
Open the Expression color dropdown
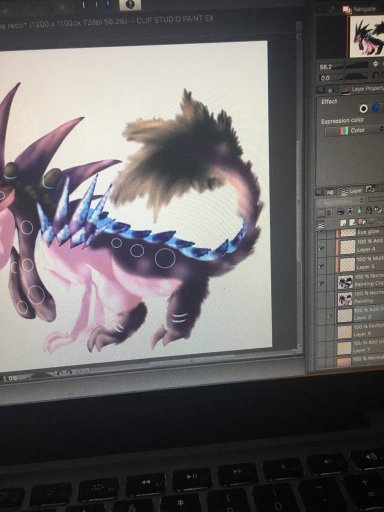click(x=354, y=130)
